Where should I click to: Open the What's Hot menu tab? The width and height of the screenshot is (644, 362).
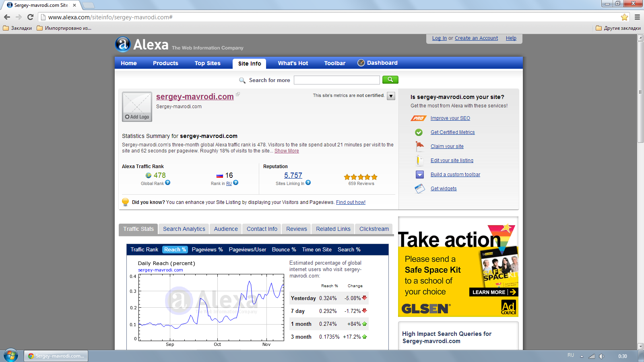pyautogui.click(x=293, y=63)
